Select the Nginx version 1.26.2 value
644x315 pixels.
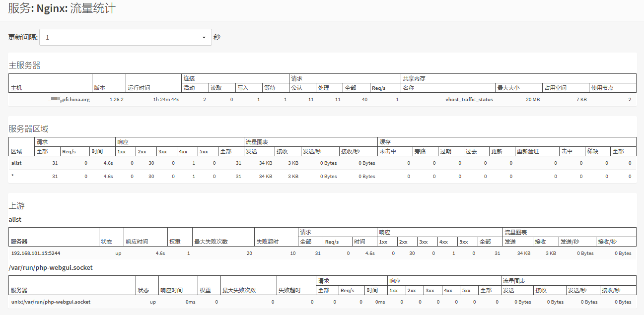pyautogui.click(x=116, y=100)
